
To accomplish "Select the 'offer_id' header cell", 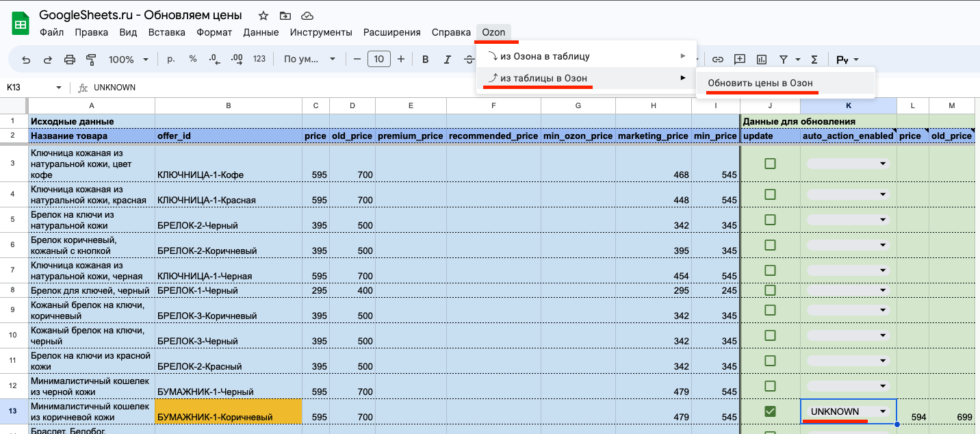I will (229, 136).
